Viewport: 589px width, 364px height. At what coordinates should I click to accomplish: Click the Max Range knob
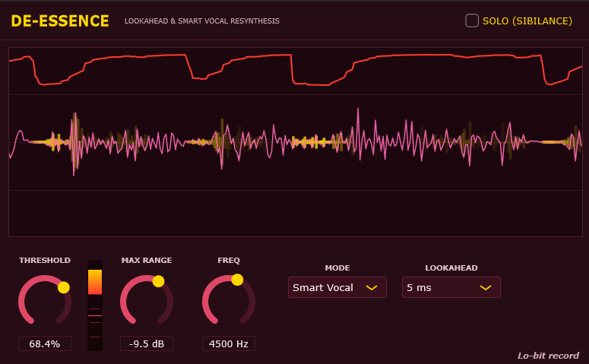coord(147,300)
